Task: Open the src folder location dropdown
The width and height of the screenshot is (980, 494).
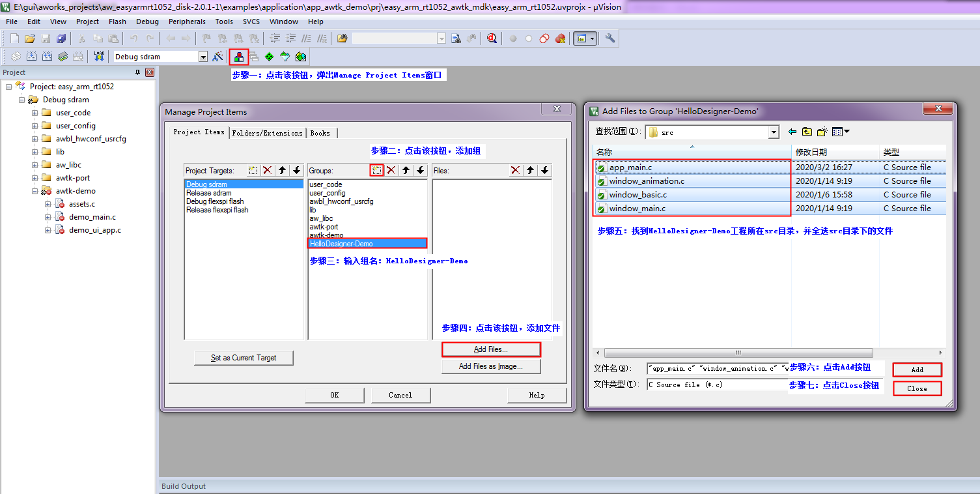Action: [774, 132]
